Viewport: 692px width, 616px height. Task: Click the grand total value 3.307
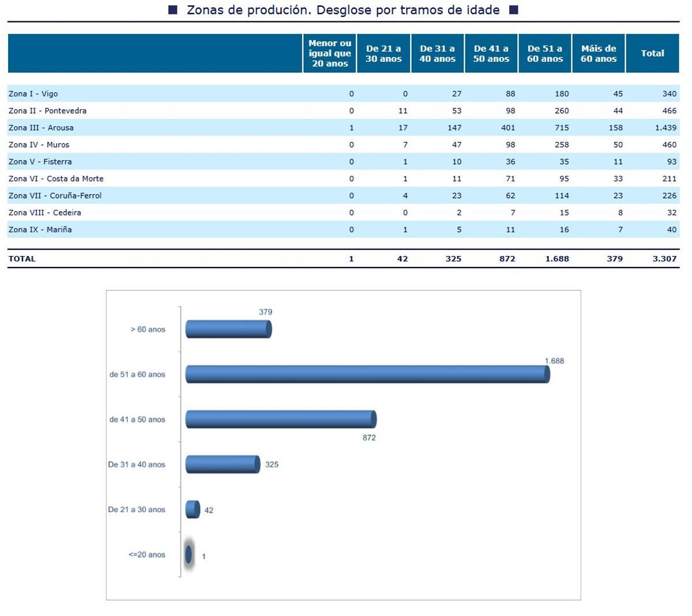coord(664,259)
